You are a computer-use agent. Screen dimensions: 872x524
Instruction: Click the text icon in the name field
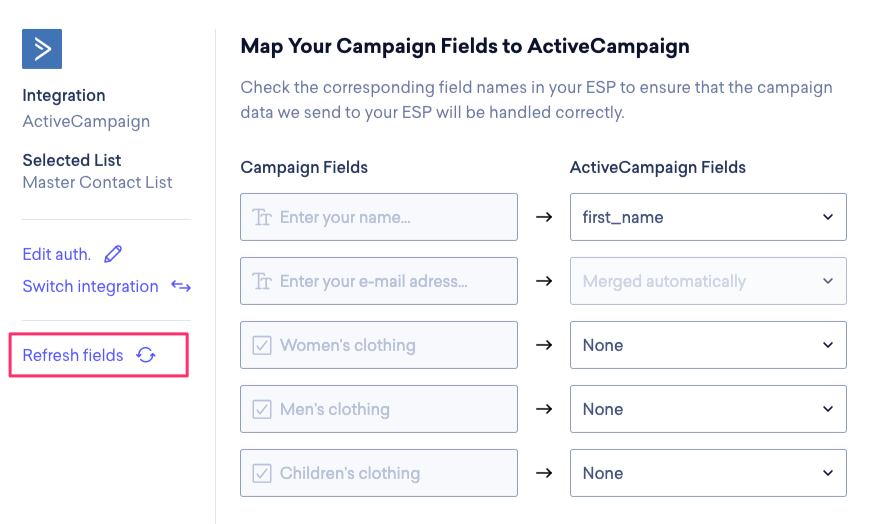click(x=263, y=217)
